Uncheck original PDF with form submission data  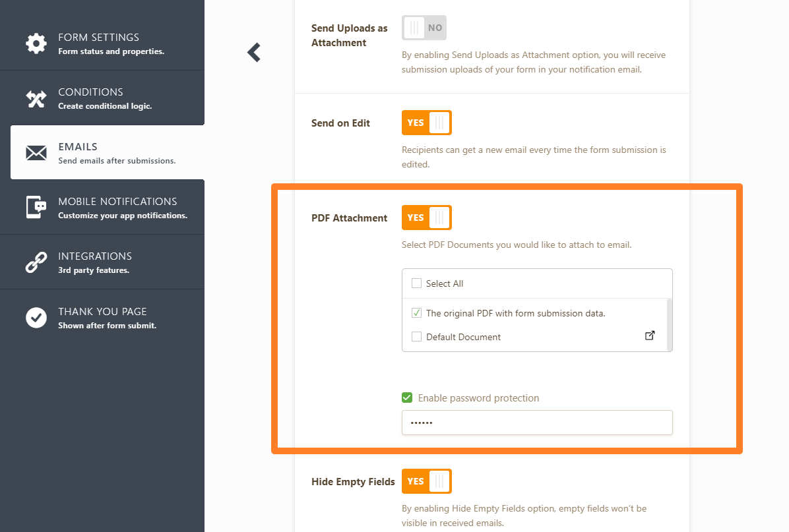pos(417,312)
